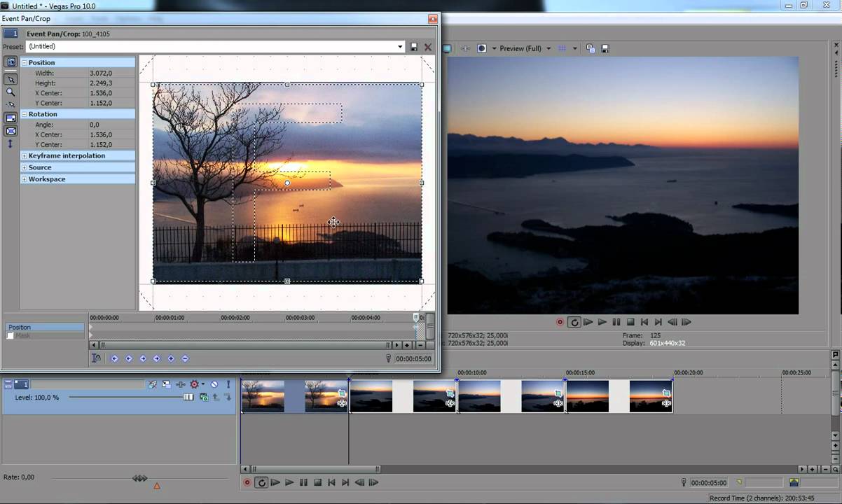Stop the preview playback
The image size is (842, 504).
point(630,322)
